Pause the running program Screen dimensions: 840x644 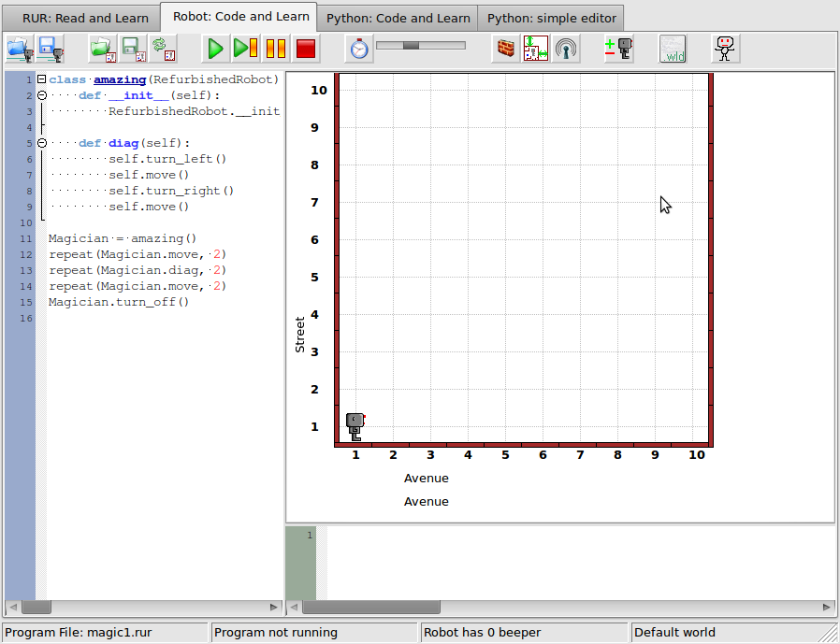(x=275, y=49)
